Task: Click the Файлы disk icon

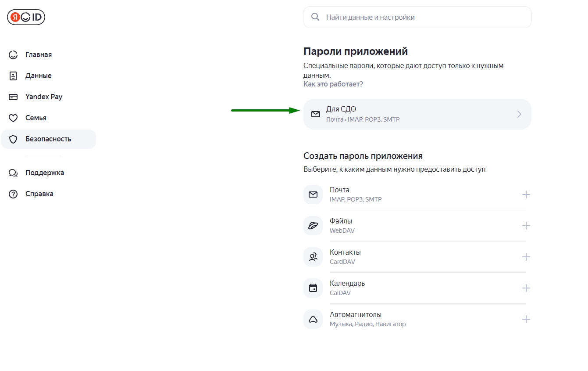Action: point(313,226)
